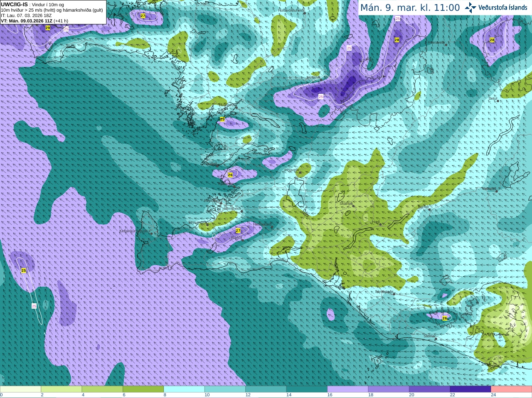Click the Hellisskarð station label
The width and height of the screenshot is (532, 398).
coord(262,224)
